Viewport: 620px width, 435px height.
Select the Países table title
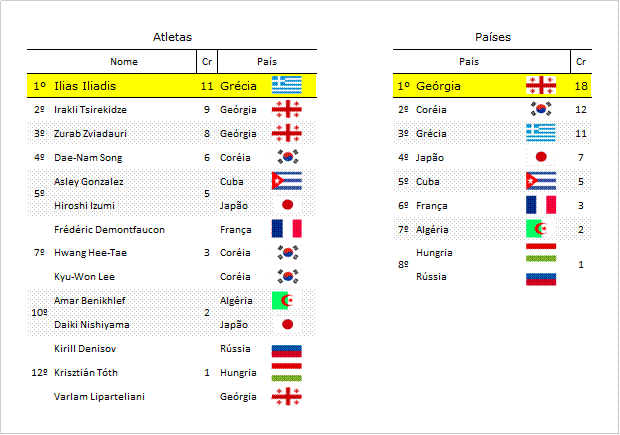(493, 37)
